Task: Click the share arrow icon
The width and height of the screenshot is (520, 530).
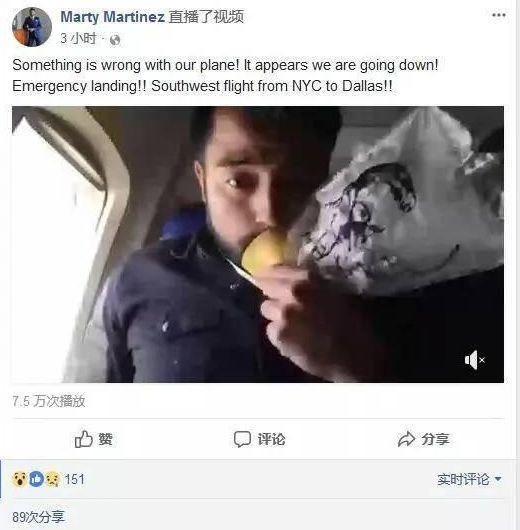Action: [406, 439]
